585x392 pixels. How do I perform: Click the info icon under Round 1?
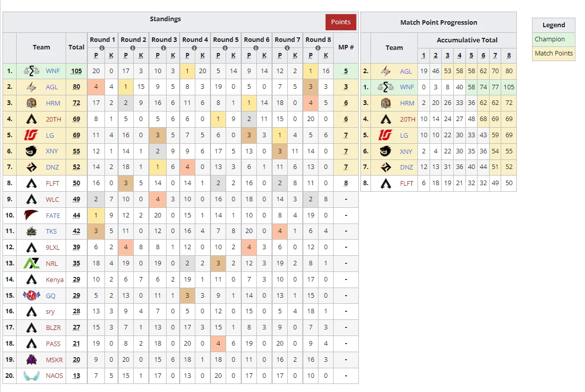coord(102,48)
